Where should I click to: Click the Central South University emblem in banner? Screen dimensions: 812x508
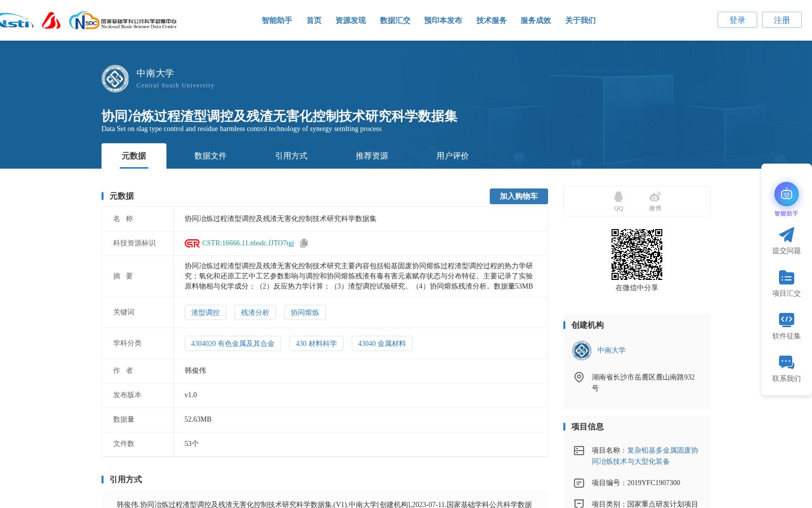(115, 79)
